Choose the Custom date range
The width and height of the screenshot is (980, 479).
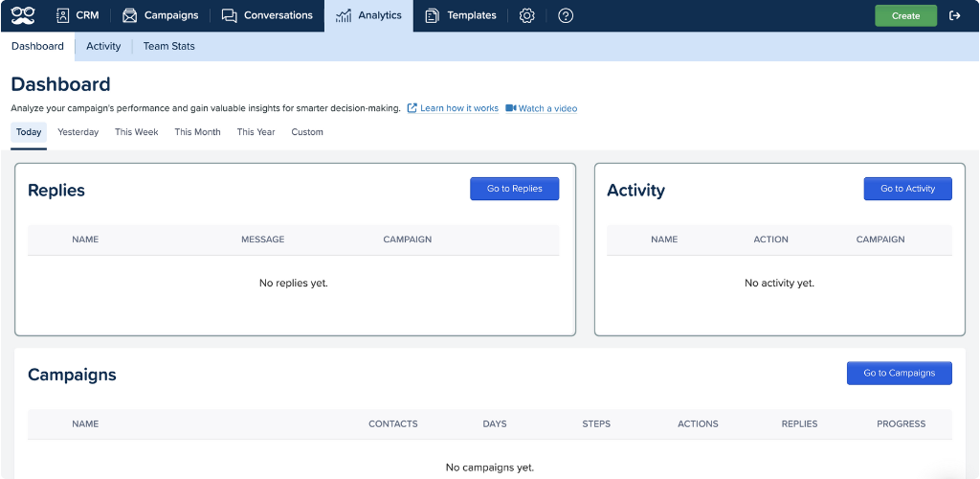point(307,132)
